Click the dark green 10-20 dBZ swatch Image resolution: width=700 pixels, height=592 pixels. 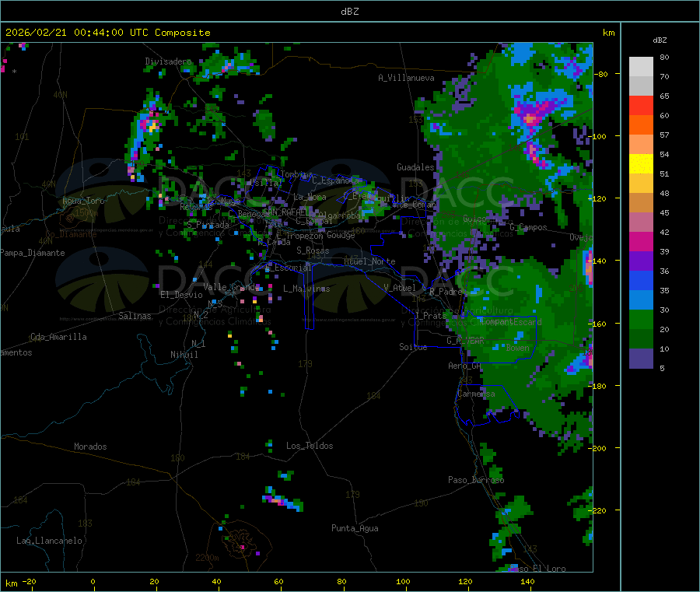click(641, 339)
